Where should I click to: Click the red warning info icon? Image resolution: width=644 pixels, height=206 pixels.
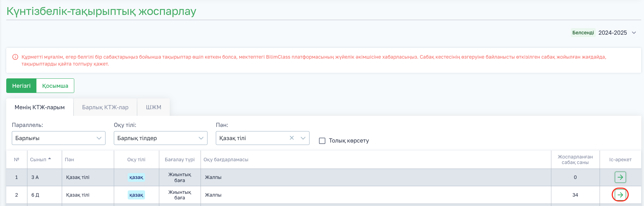15,57
